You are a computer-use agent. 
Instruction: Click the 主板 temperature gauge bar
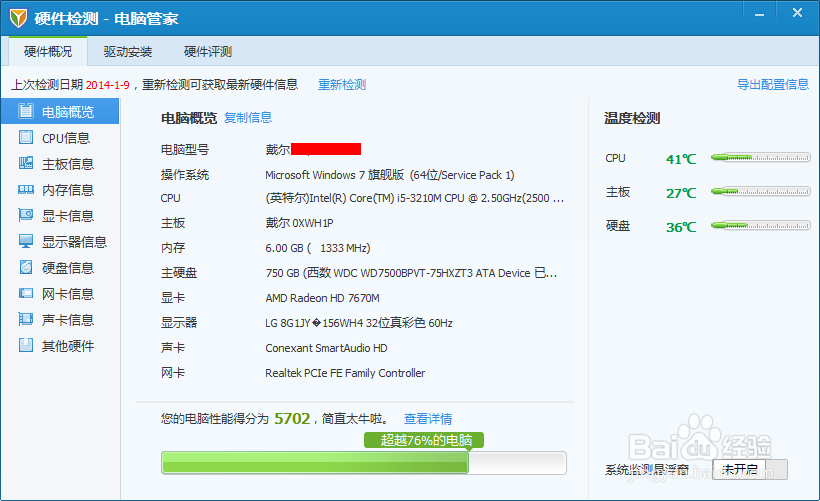click(x=760, y=191)
